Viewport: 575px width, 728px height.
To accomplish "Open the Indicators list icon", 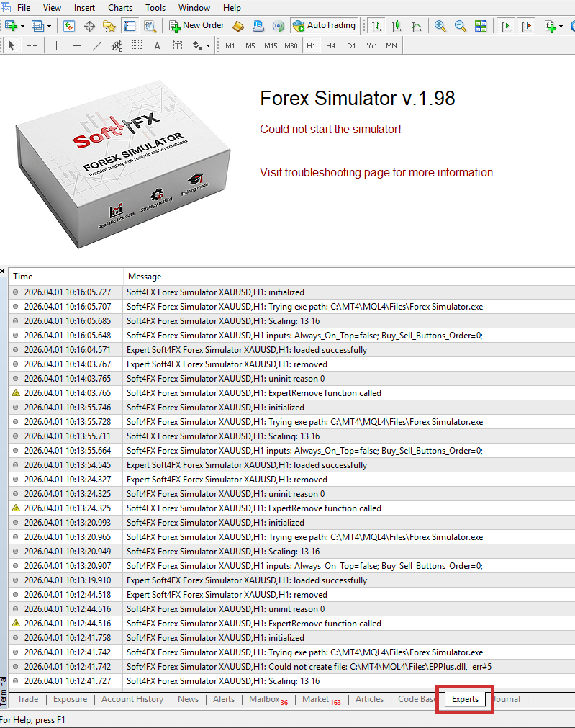I will click(x=551, y=26).
